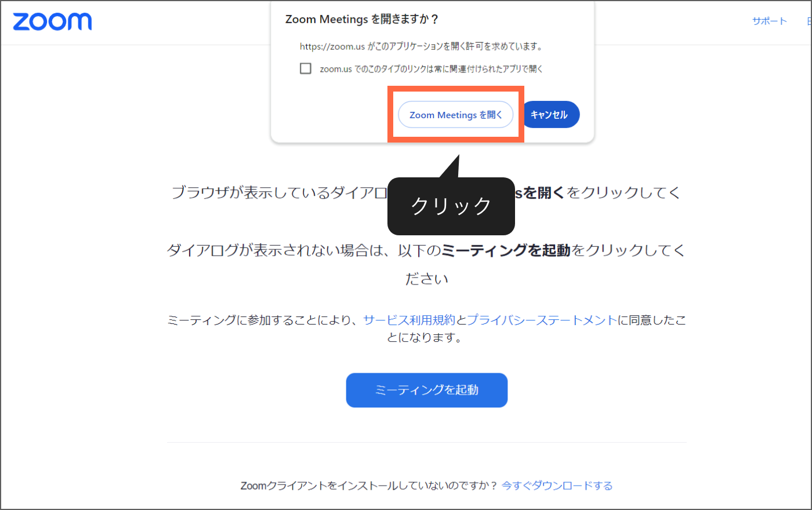
Task: Click the 今すぐダウンロードする link
Action: [x=557, y=486]
